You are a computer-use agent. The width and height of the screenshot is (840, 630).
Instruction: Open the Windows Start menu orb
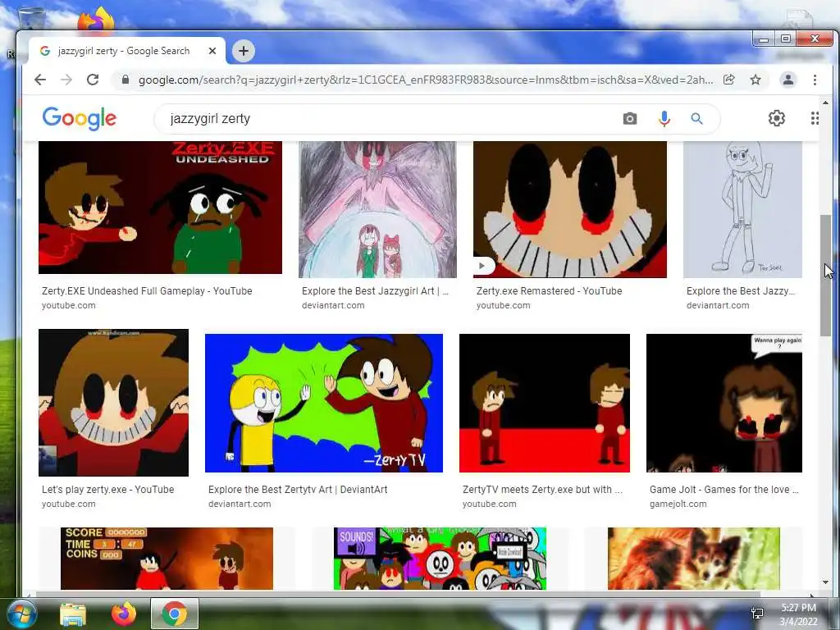pos(21,614)
